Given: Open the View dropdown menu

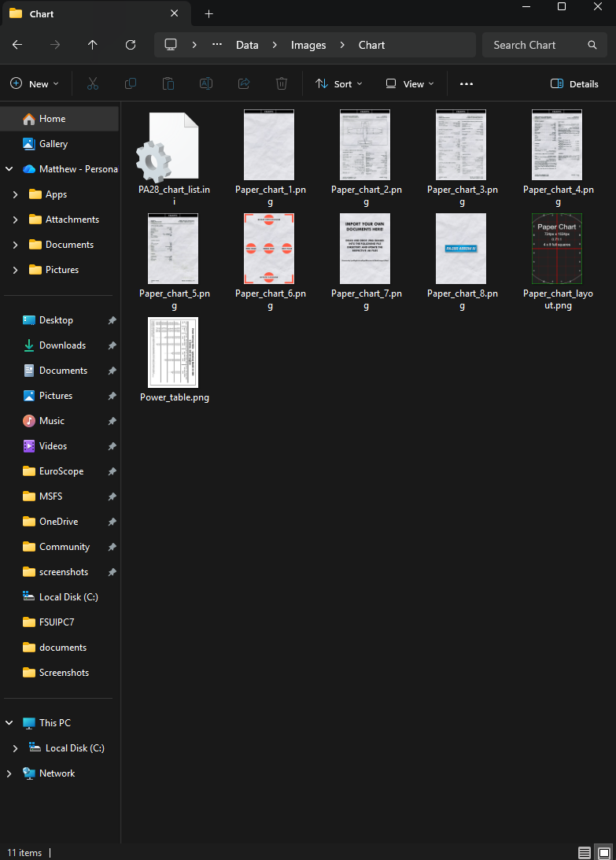Looking at the screenshot, I should tap(410, 84).
